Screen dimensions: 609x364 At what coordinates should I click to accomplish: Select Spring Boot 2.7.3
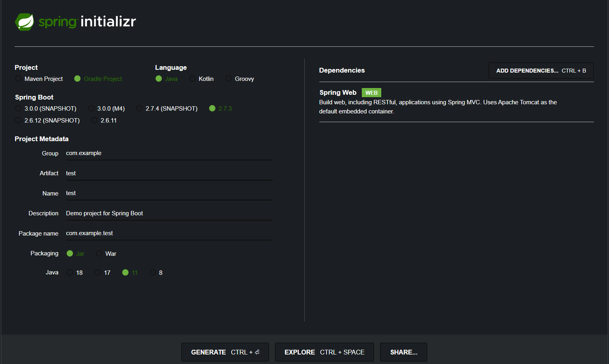[212, 108]
